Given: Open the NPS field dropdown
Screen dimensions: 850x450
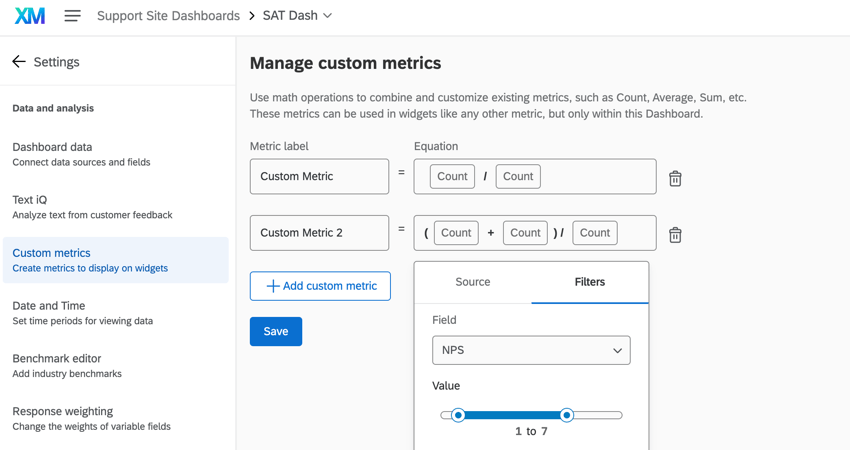Looking at the screenshot, I should coord(531,350).
